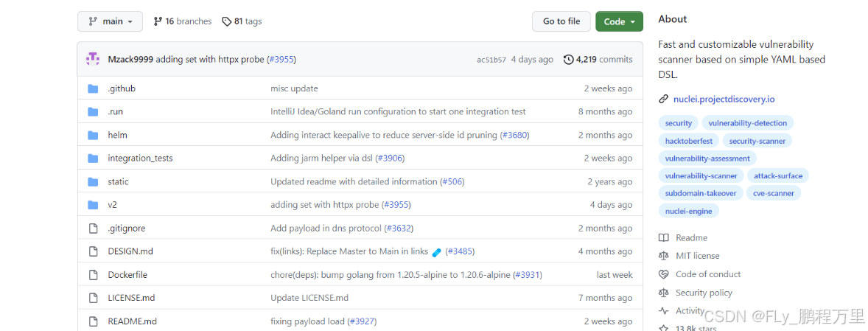Click the integration_tests folder icon
Viewport: 868px width, 331px height.
point(93,158)
